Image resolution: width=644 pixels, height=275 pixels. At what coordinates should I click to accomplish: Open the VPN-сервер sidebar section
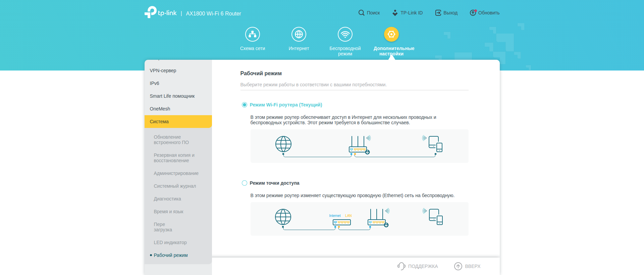click(x=163, y=71)
